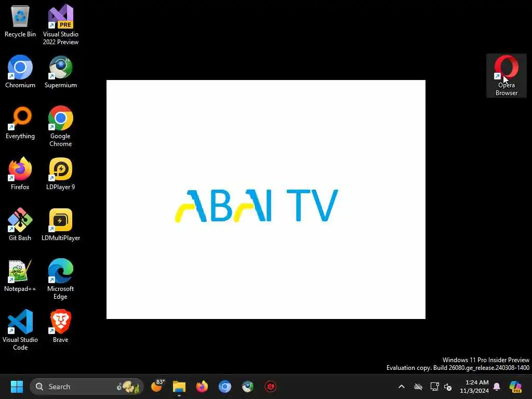Select the Notepad++ desktop shortcut
Image resolution: width=532 pixels, height=399 pixels.
20,275
